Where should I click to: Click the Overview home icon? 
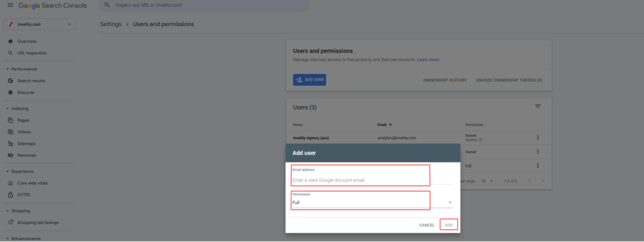pos(11,41)
